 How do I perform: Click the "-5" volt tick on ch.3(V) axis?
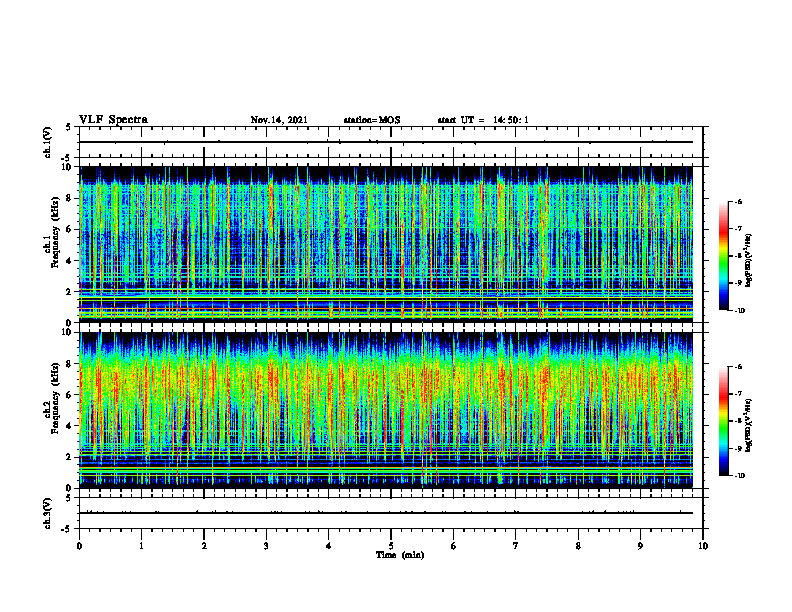67,529
